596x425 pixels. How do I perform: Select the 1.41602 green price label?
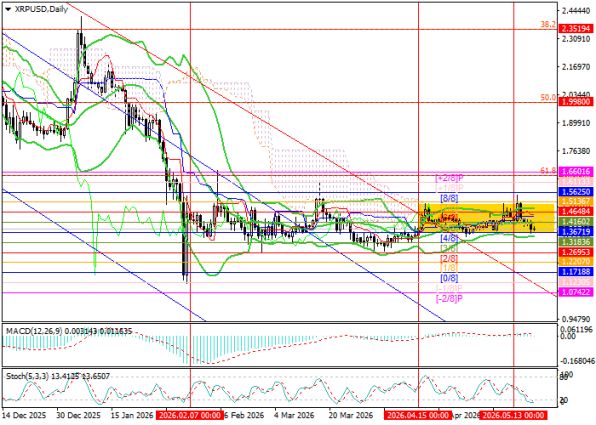click(576, 221)
